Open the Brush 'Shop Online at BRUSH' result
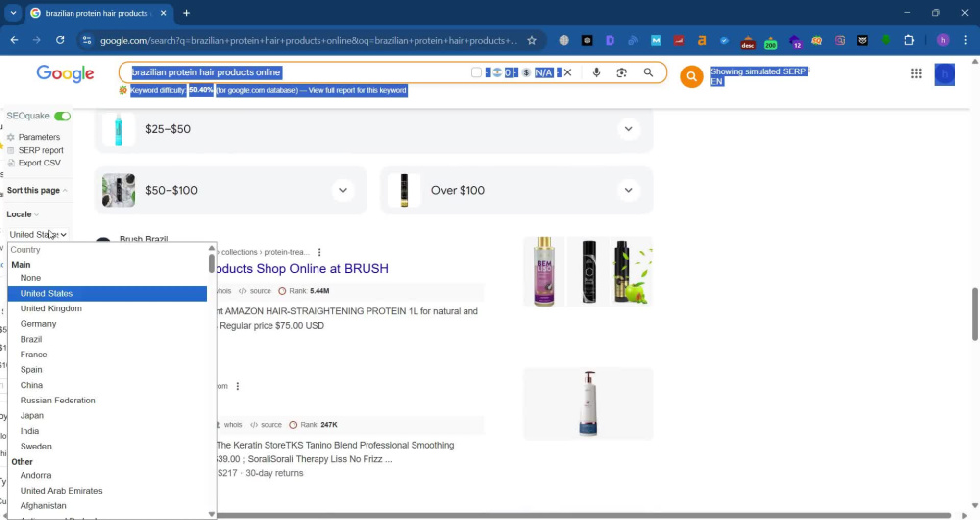This screenshot has width=980, height=520. pos(303,269)
